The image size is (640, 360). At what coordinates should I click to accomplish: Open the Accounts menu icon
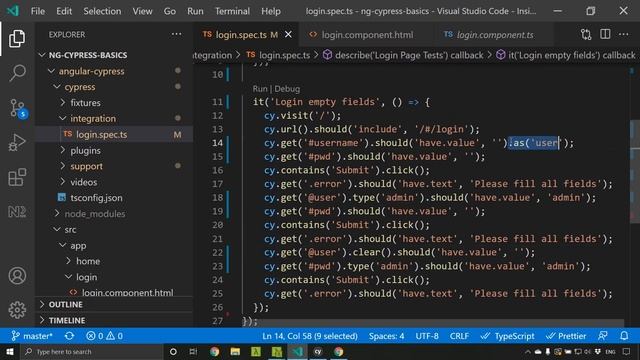(17, 276)
